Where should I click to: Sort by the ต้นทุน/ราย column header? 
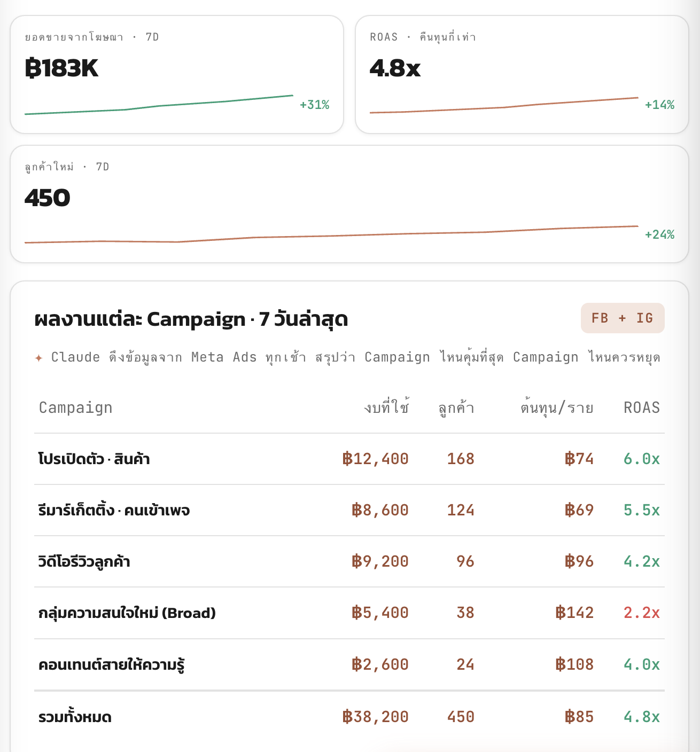coord(557,408)
